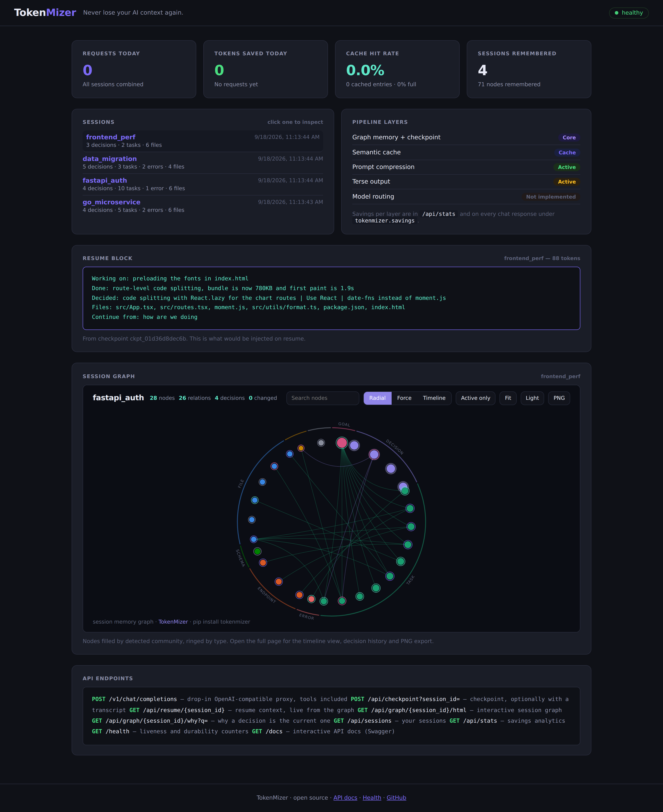Click the salmon error node at bottom
The width and height of the screenshot is (663, 812).
point(312,599)
